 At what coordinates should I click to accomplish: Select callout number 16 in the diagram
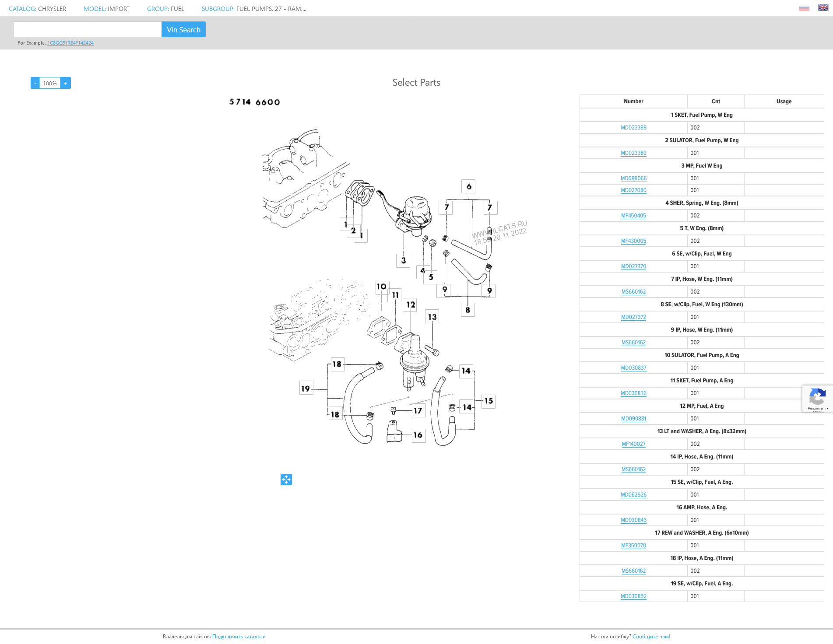click(418, 435)
